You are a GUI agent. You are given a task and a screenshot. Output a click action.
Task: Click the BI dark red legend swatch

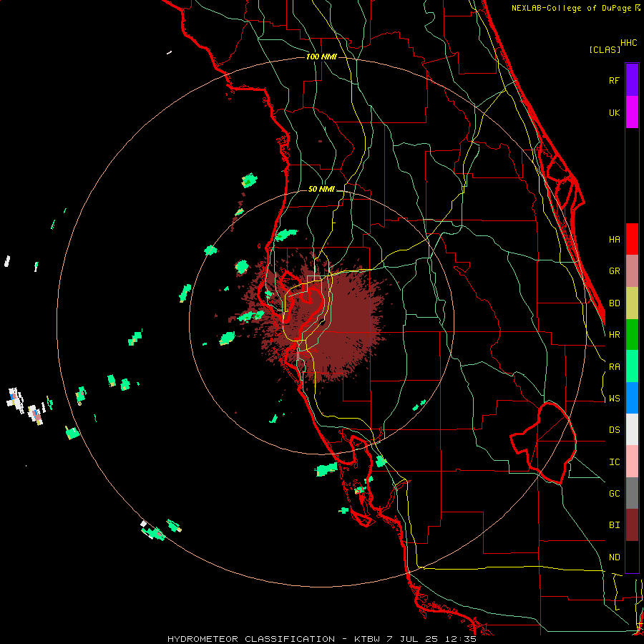pyautogui.click(x=632, y=525)
